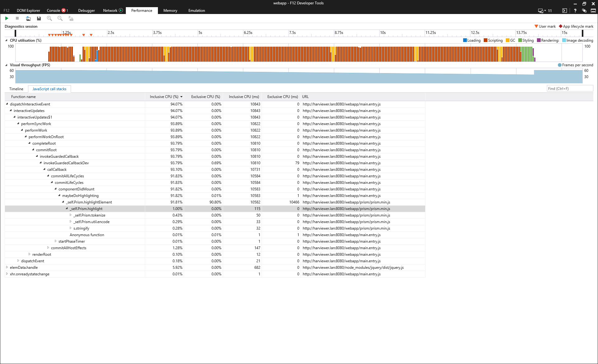Screen dimensions: 598x364
Task: Sort by the Exclusive CPU (ms) column
Action: pos(282,96)
